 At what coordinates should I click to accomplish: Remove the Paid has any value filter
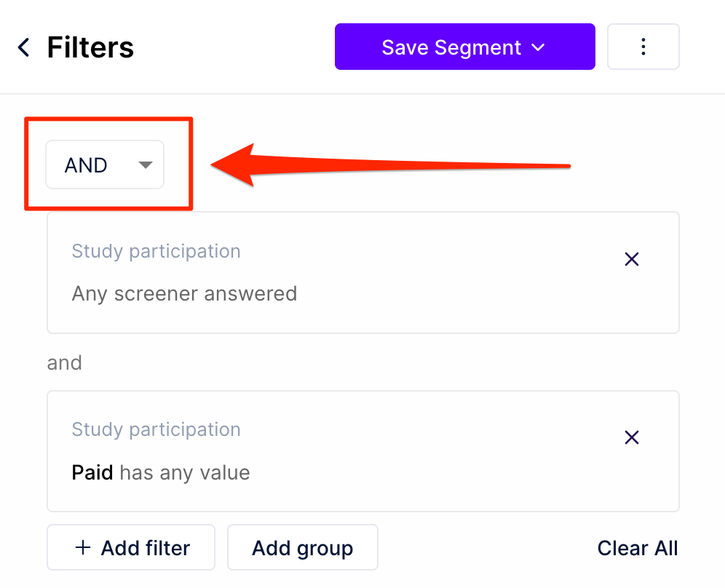[631, 437]
